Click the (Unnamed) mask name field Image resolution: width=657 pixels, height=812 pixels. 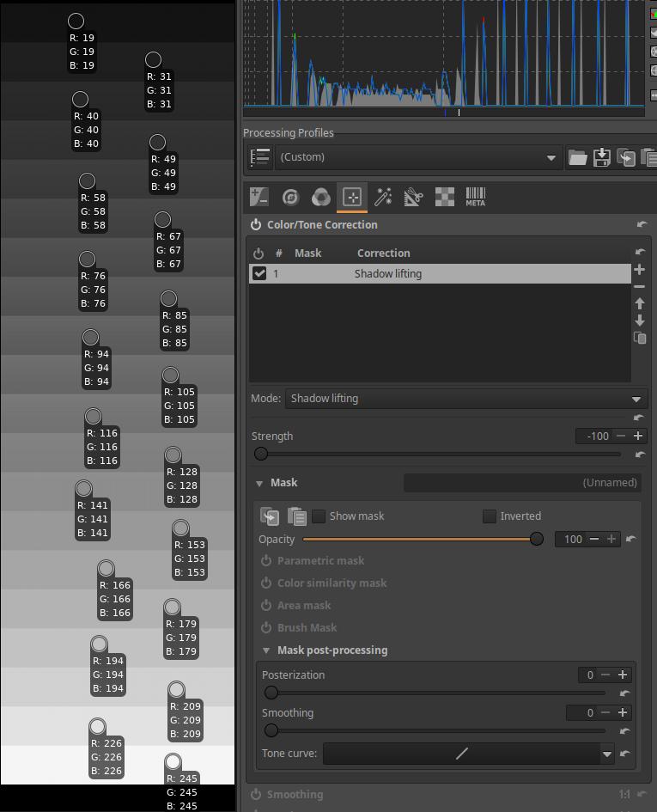point(522,483)
